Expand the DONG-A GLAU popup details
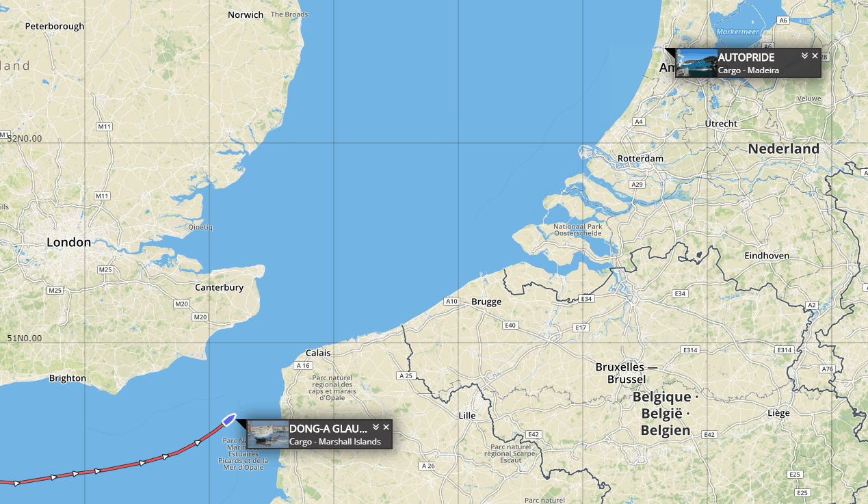Screen dimensions: 868x504 coord(376,427)
